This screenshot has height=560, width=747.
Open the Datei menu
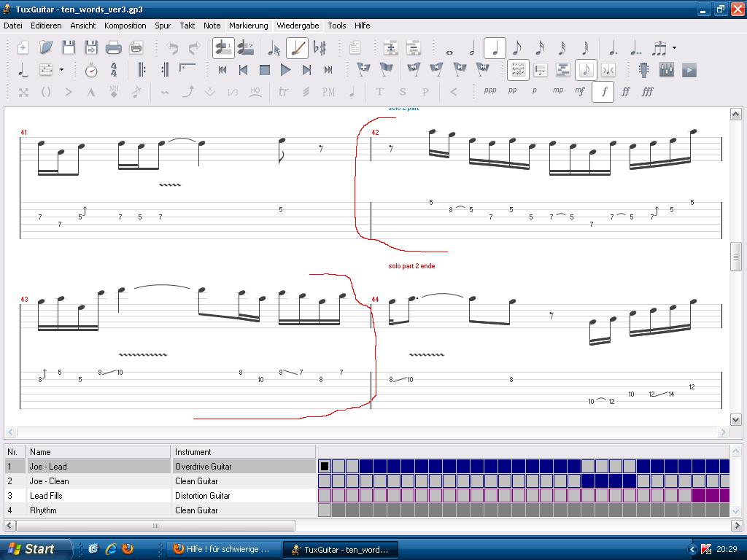pos(13,26)
